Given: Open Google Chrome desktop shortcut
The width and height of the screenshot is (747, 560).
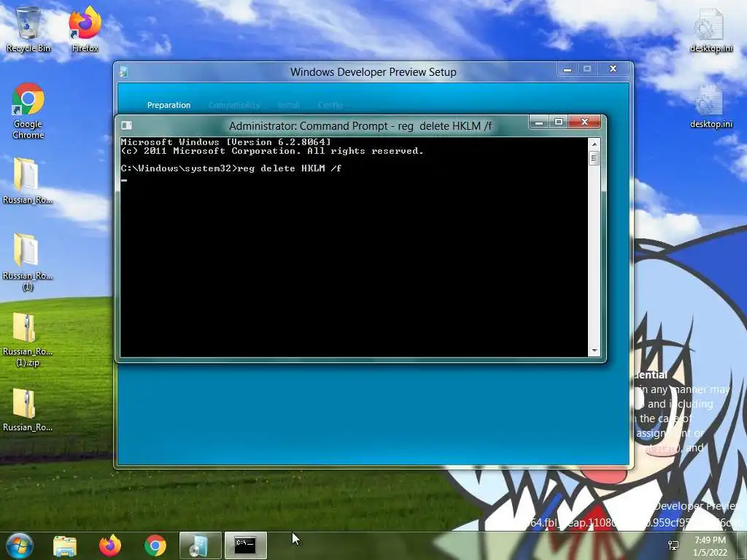Looking at the screenshot, I should coord(28,111).
